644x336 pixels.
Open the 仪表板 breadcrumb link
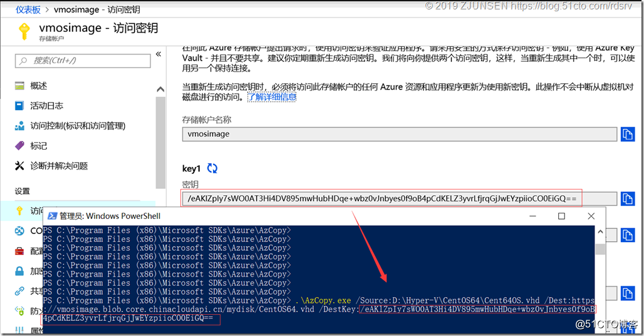(x=28, y=10)
